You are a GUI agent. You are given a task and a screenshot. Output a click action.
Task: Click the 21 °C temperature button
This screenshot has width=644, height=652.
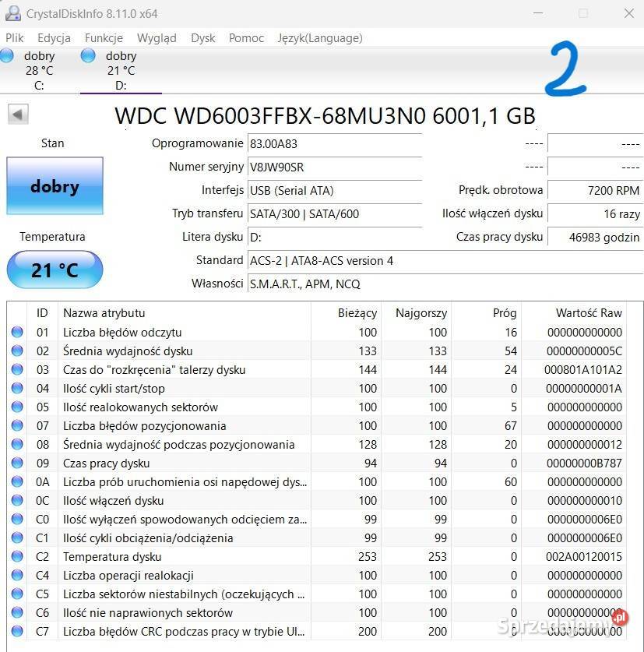click(55, 270)
